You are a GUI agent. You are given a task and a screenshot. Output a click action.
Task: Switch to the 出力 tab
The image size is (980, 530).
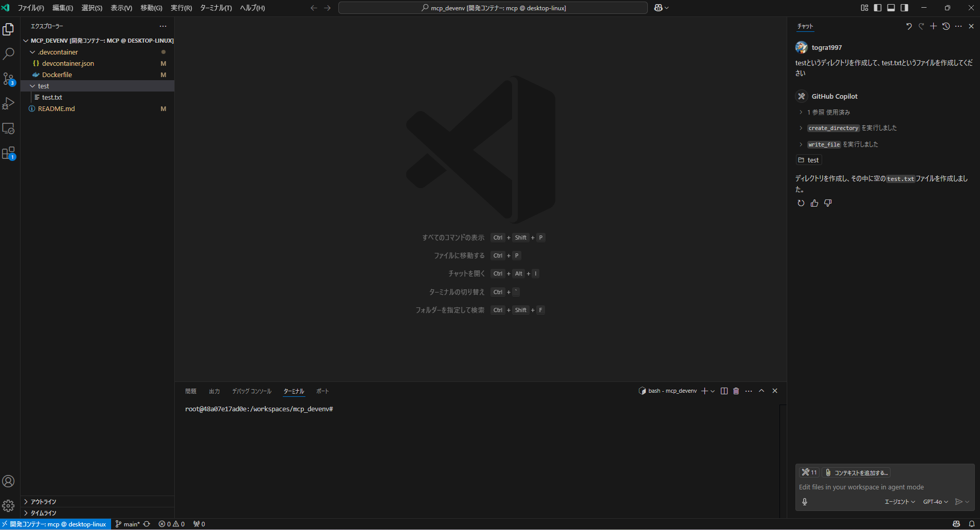point(214,391)
